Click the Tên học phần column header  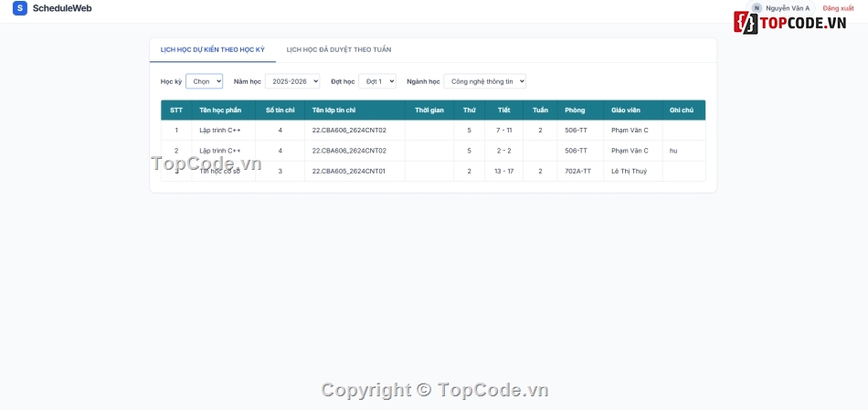click(x=220, y=110)
